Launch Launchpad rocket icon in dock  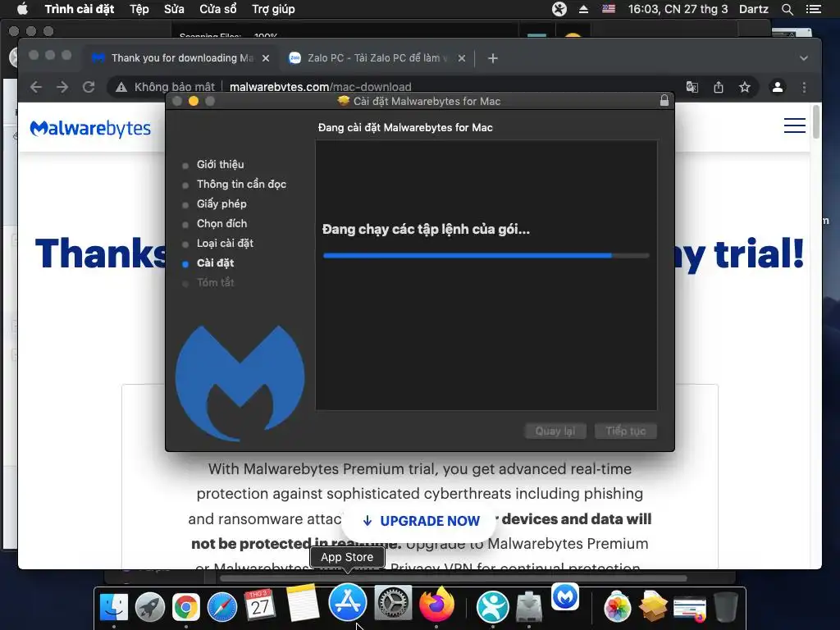click(x=150, y=608)
